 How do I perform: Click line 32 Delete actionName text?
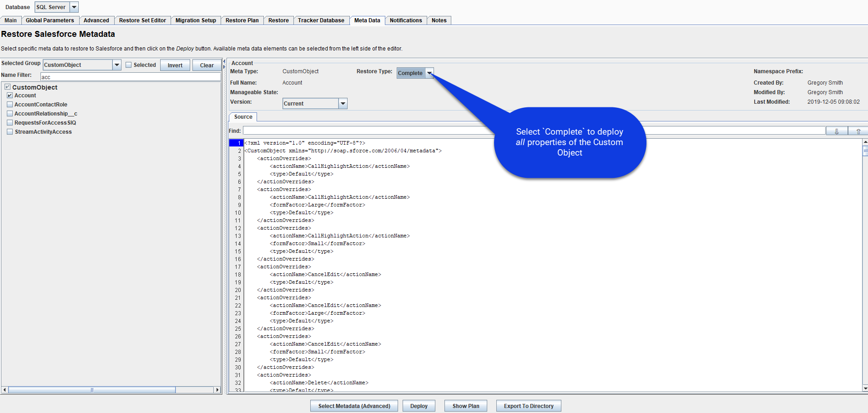coord(319,383)
